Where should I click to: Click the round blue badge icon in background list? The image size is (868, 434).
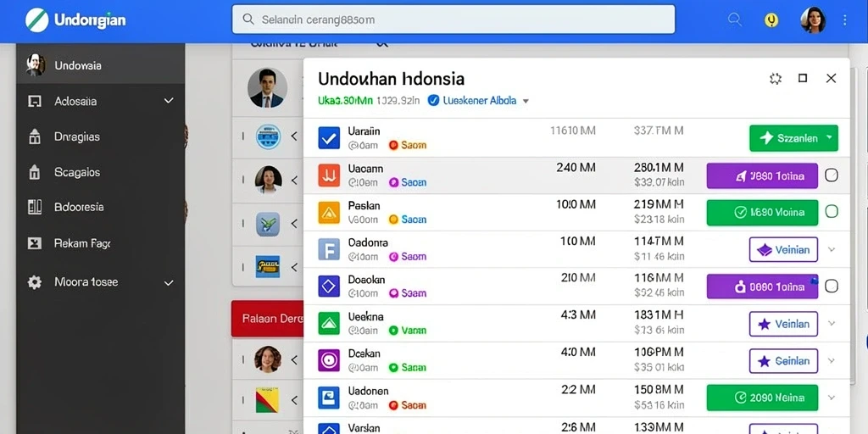click(x=269, y=136)
